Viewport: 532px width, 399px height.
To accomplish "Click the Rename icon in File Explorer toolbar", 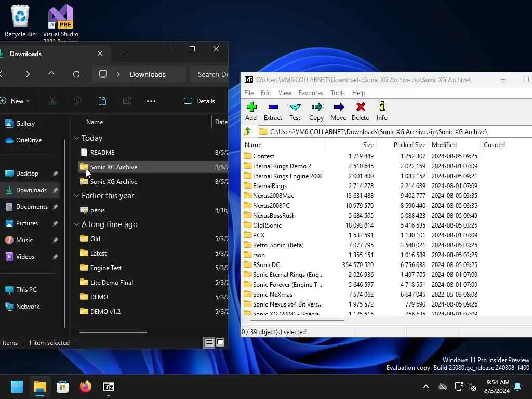I will (x=127, y=101).
